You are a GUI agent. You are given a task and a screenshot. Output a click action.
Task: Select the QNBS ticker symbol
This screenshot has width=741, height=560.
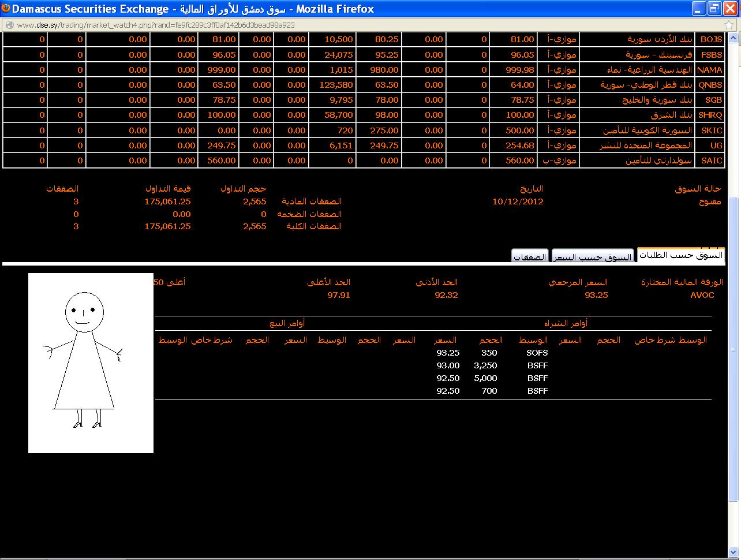(710, 85)
